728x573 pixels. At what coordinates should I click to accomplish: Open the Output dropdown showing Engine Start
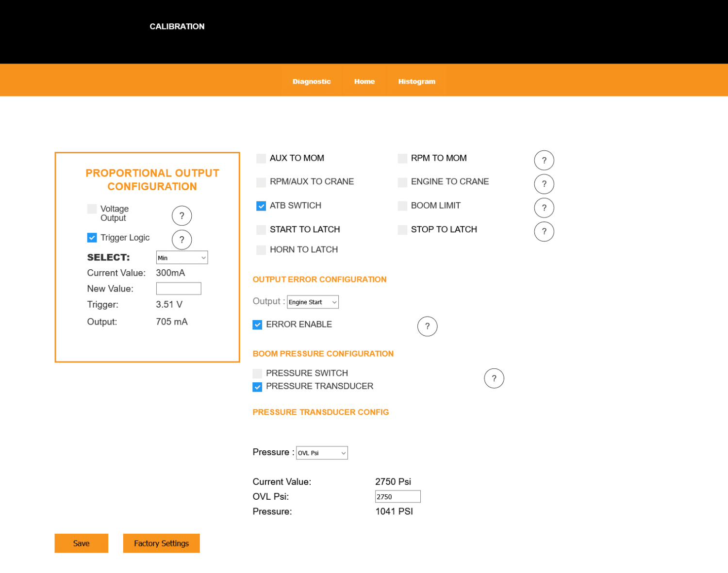[313, 302]
